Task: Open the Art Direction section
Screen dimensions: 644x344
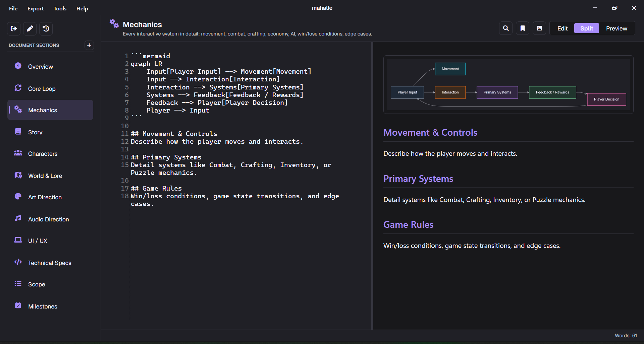Action: (50, 197)
